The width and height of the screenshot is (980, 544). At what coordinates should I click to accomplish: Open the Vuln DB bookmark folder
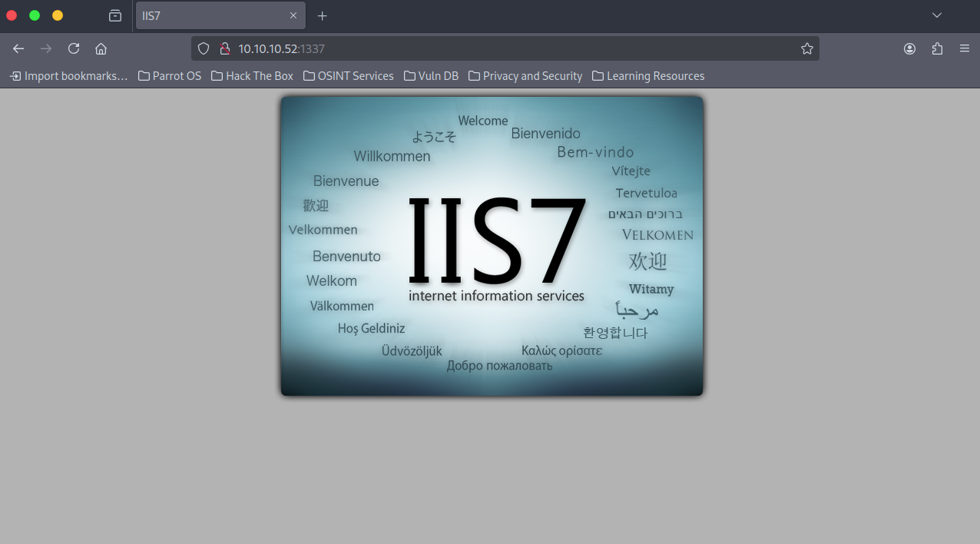[431, 76]
